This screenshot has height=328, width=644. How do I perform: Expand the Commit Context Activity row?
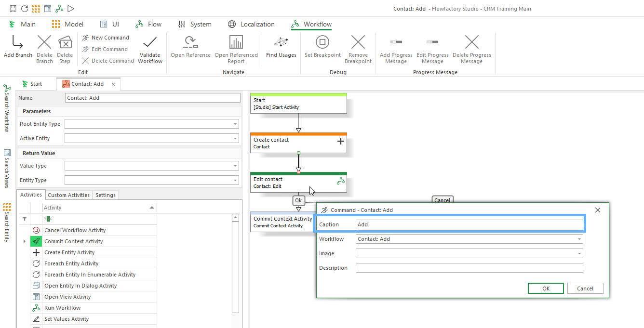tap(24, 241)
